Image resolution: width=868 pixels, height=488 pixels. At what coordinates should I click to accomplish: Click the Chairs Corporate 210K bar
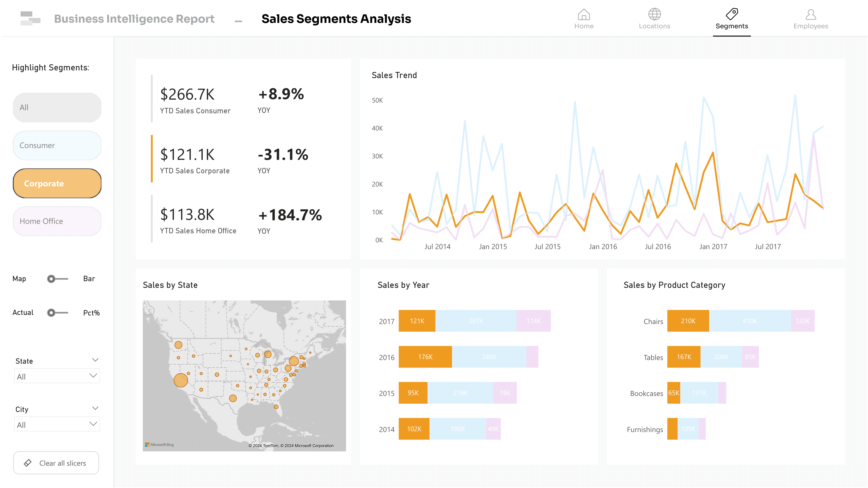pos(688,321)
